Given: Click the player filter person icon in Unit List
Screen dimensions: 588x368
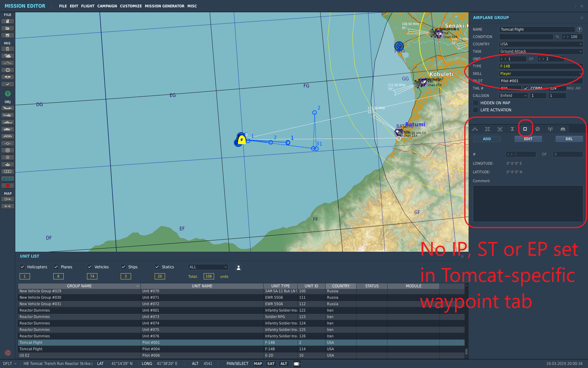Looking at the screenshot, I should 239,267.
